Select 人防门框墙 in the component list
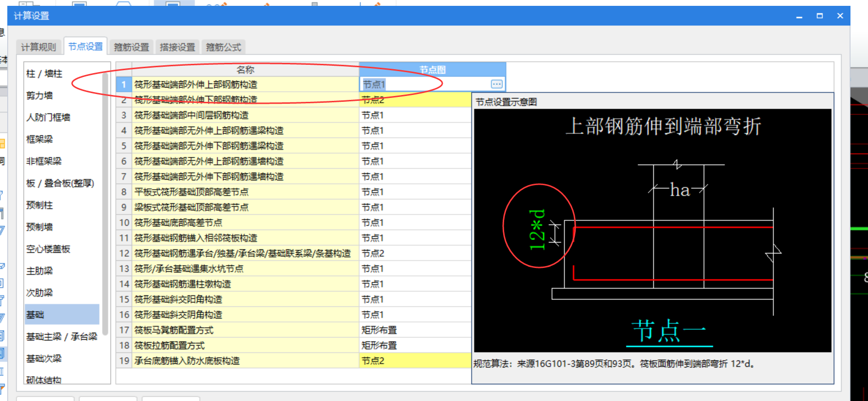 coord(48,117)
